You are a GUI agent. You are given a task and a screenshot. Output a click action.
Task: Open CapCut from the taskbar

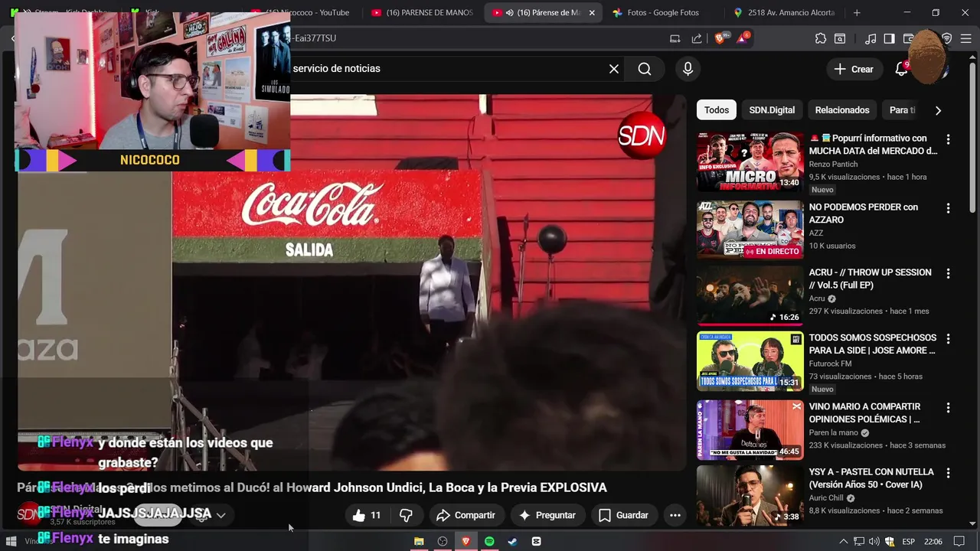coord(536,541)
